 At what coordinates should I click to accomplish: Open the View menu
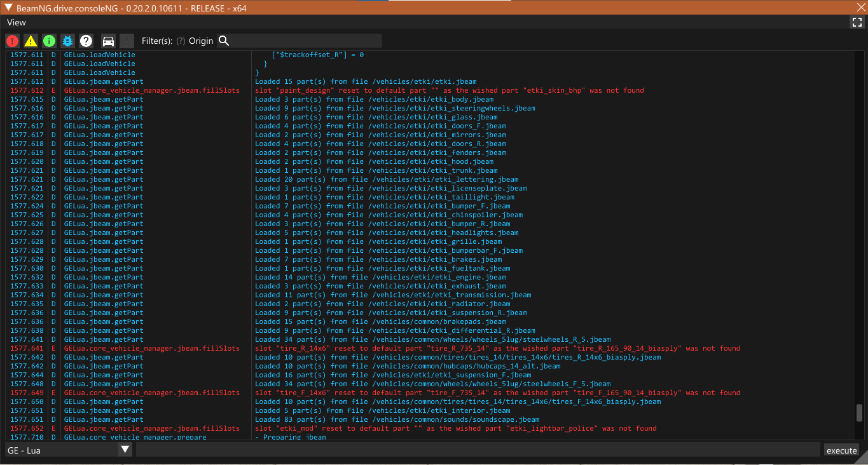coord(17,22)
